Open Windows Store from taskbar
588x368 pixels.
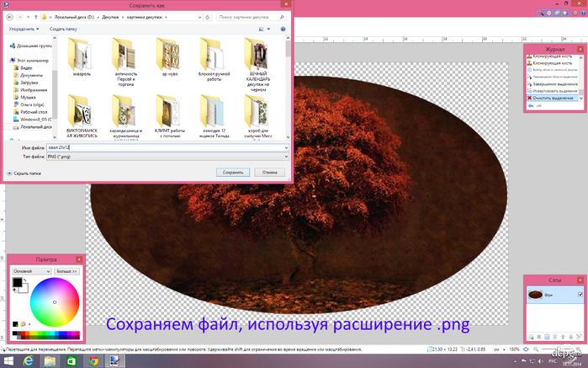pyautogui.click(x=72, y=361)
